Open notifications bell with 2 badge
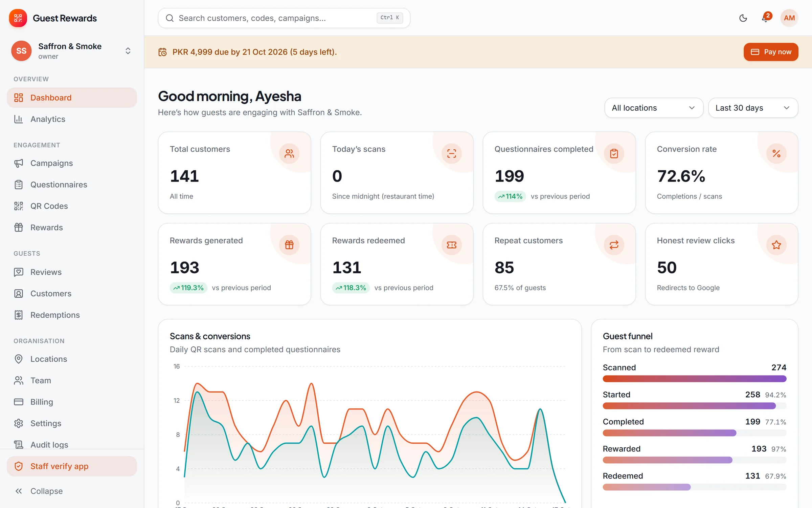 coord(766,18)
